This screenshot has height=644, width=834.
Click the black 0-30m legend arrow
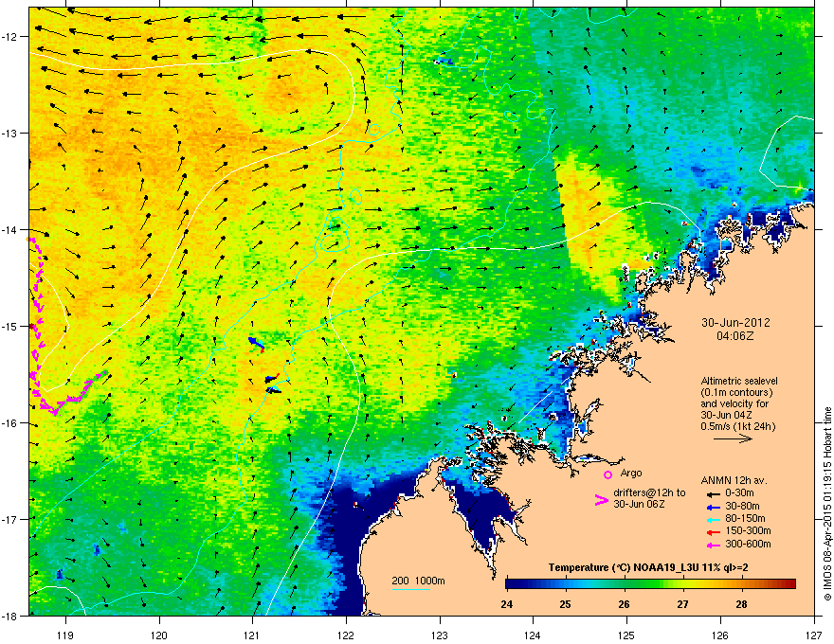[712, 494]
